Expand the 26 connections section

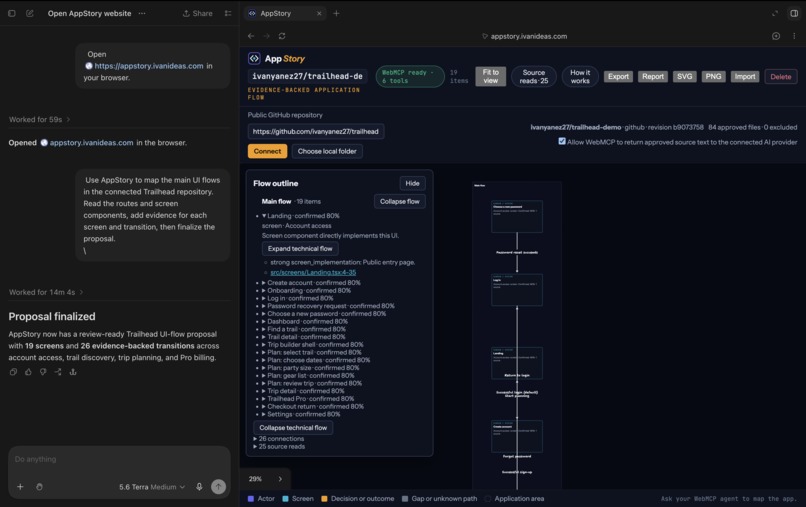(x=279, y=439)
